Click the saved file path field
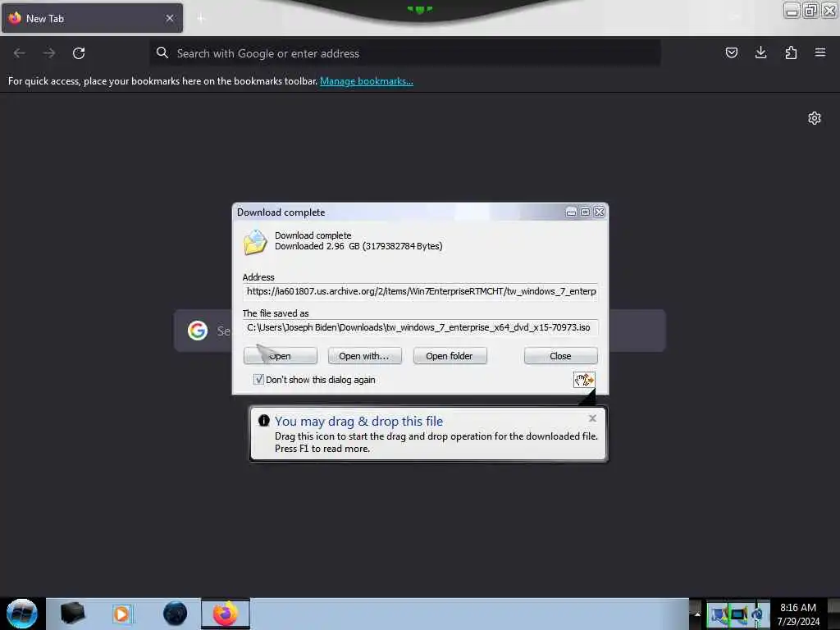The height and width of the screenshot is (630, 840). (x=421, y=327)
